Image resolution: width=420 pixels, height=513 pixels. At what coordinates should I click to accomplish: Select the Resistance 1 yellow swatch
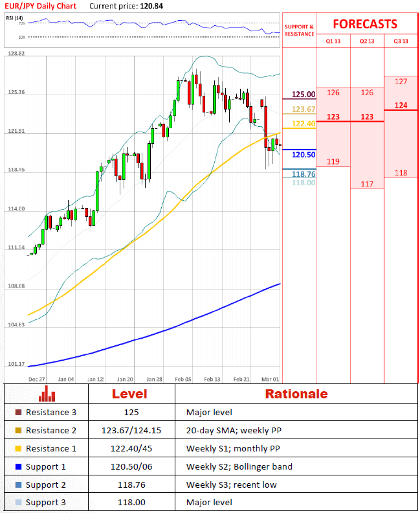(x=18, y=448)
